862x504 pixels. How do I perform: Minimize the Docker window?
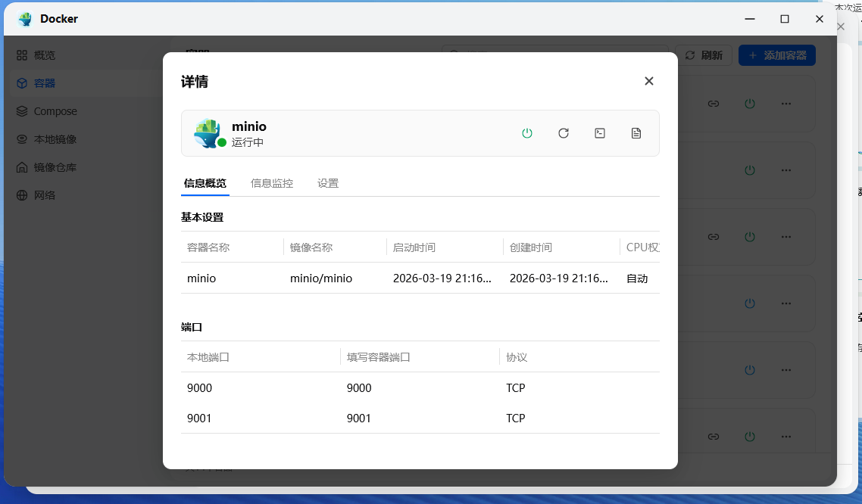[750, 19]
